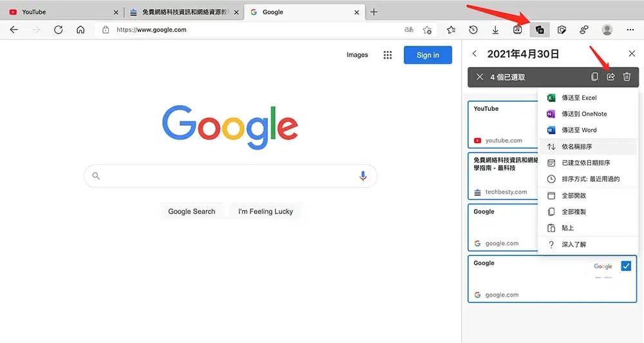
Task: Uncheck the last Google card checkbox
Action: coord(626,266)
